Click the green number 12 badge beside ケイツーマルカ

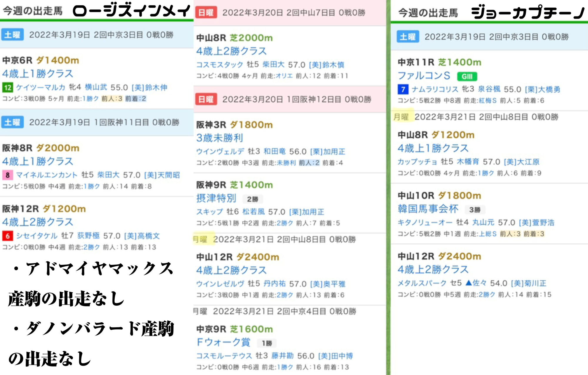click(x=7, y=87)
